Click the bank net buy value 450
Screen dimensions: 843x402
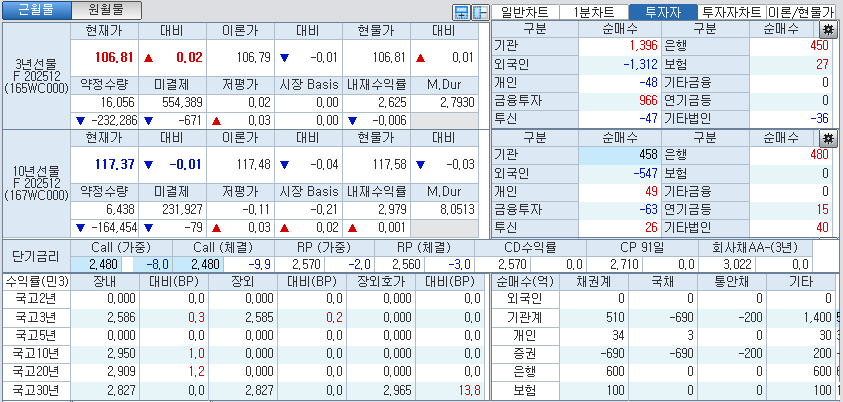click(x=819, y=46)
